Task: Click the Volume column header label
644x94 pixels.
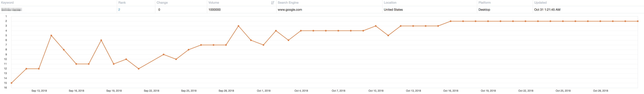Action: (x=213, y=2)
